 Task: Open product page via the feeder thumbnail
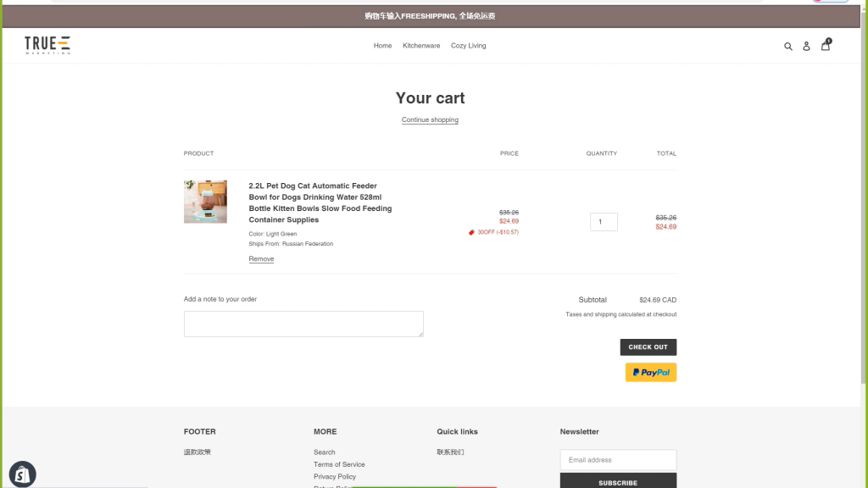pos(204,202)
